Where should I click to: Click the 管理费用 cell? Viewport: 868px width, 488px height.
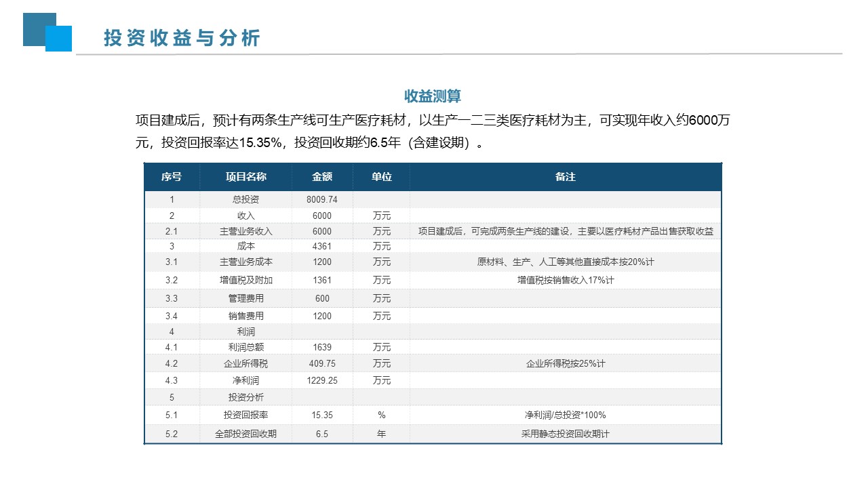246,298
